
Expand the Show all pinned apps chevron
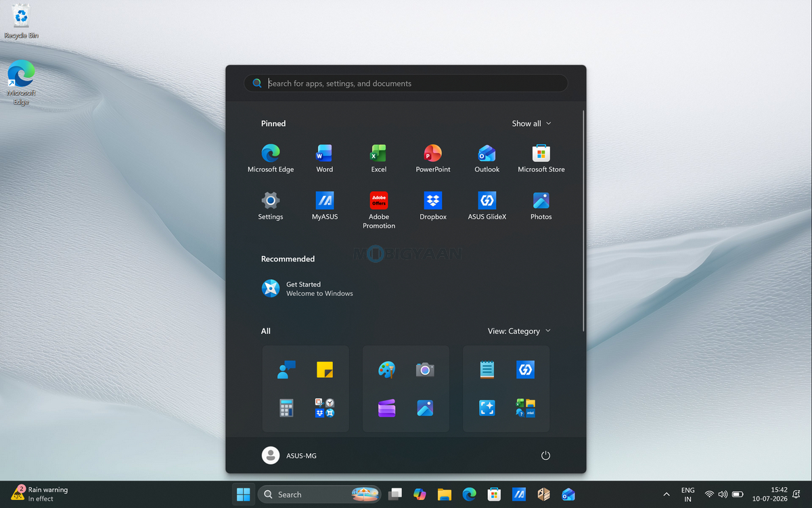532,123
